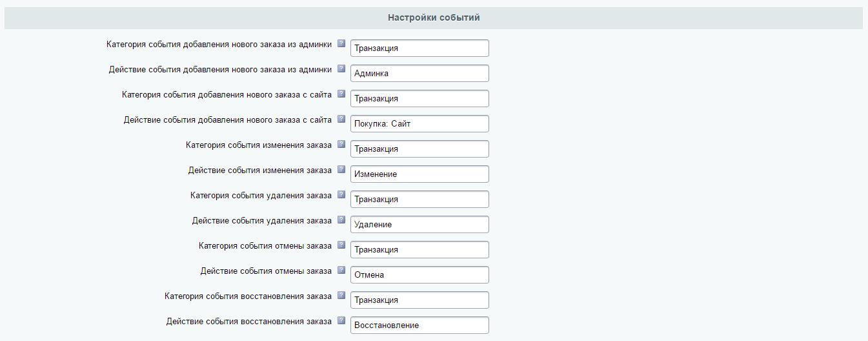The height and width of the screenshot is (341, 868).
Task: Show hint for order cancellation category
Action: (341, 245)
